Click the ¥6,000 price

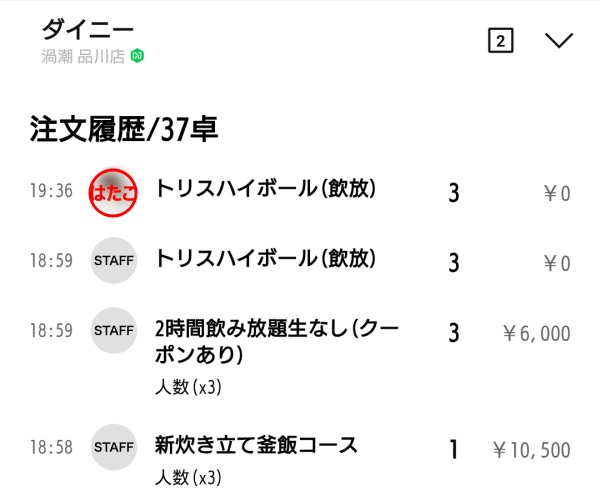(536, 334)
